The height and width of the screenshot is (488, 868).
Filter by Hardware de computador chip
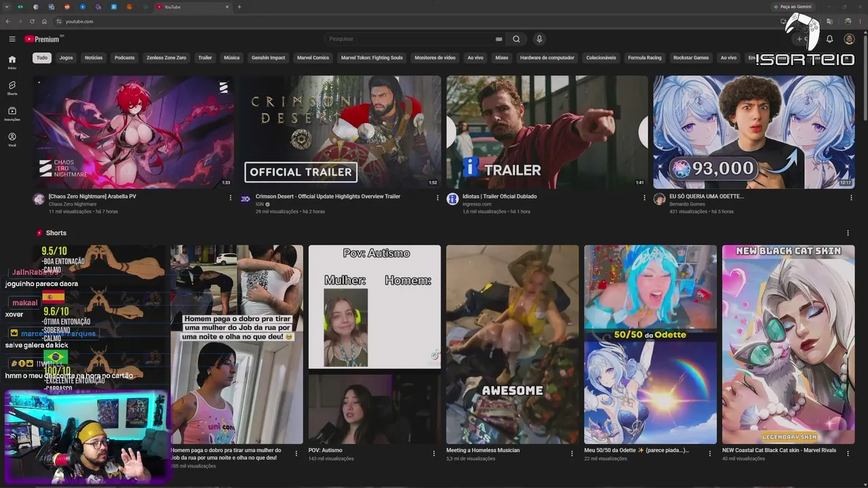tap(547, 58)
